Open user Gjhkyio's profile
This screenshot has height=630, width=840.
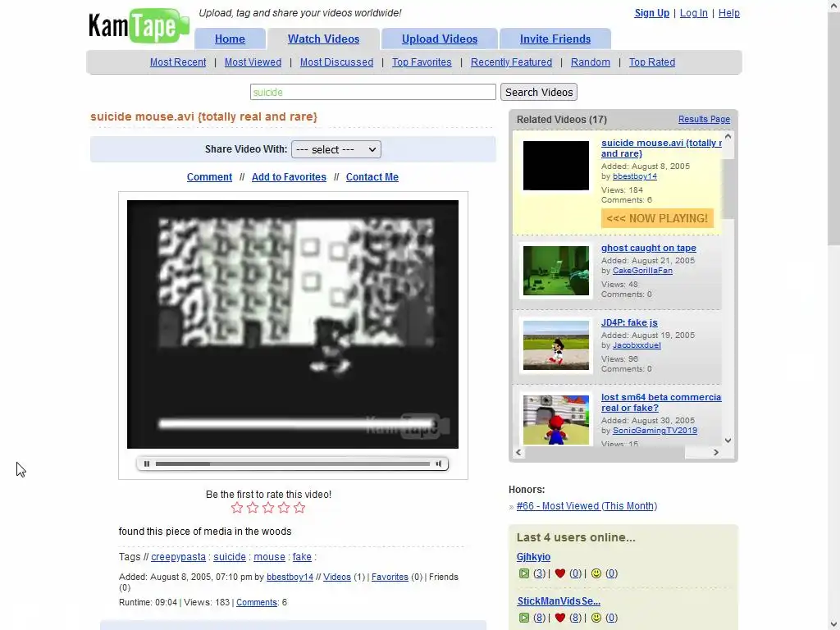click(533, 557)
